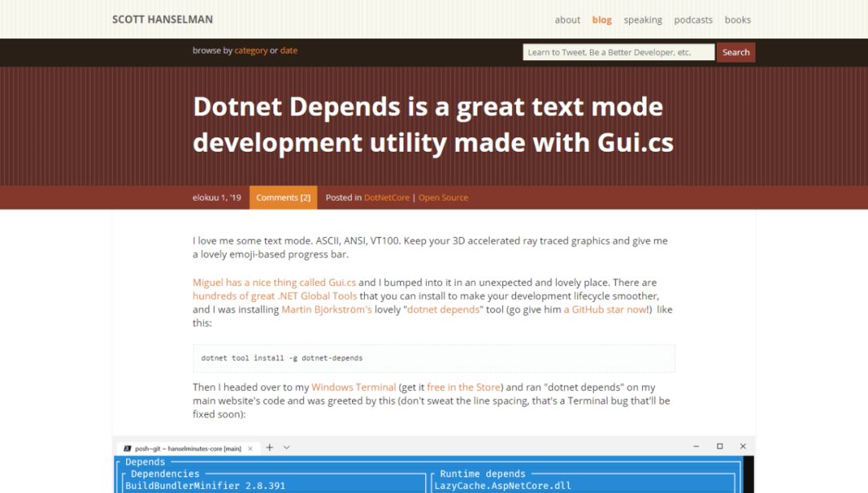Focus the blog search input field

(x=618, y=52)
